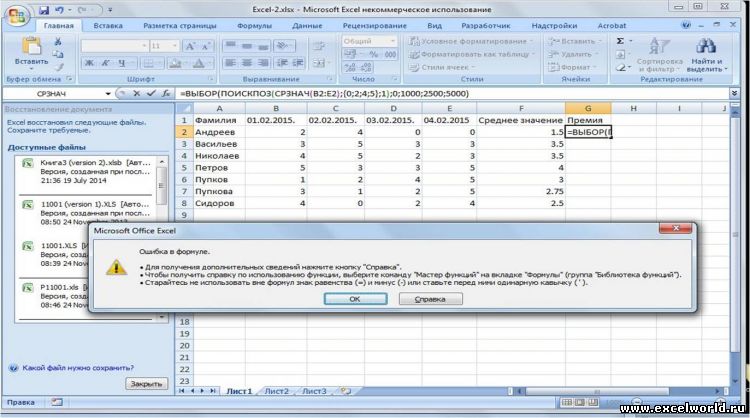
Task: Select column G header
Action: tap(588, 109)
